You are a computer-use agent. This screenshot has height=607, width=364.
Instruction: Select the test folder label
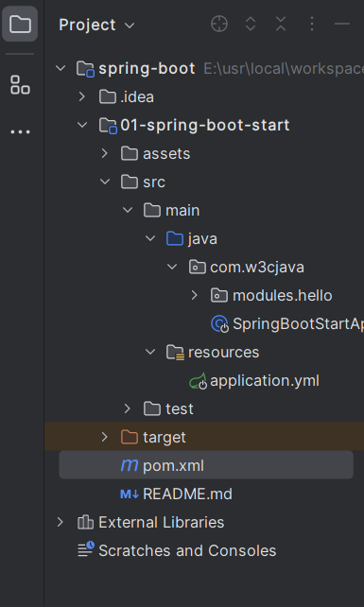180,408
